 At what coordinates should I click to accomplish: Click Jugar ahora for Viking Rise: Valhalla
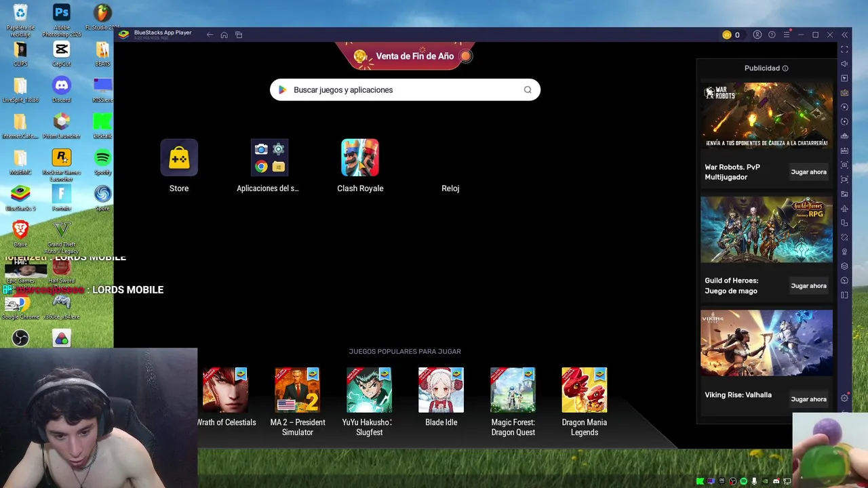[808, 399]
